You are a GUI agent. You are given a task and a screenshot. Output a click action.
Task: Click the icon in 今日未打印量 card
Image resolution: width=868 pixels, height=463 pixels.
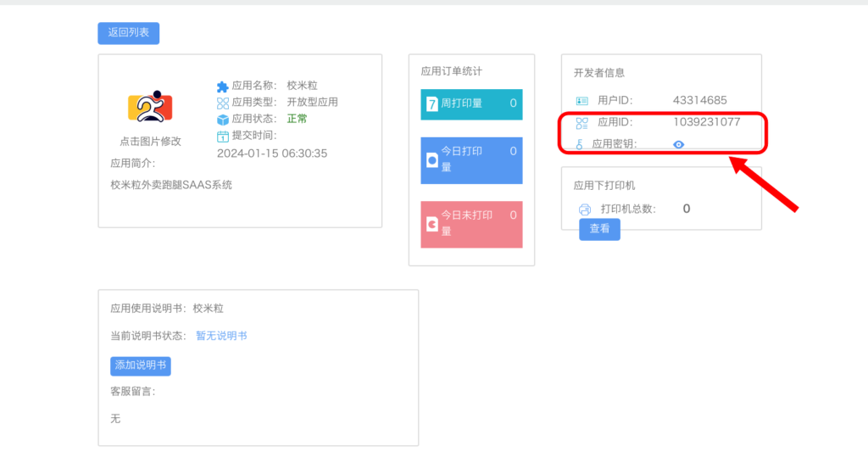point(432,225)
